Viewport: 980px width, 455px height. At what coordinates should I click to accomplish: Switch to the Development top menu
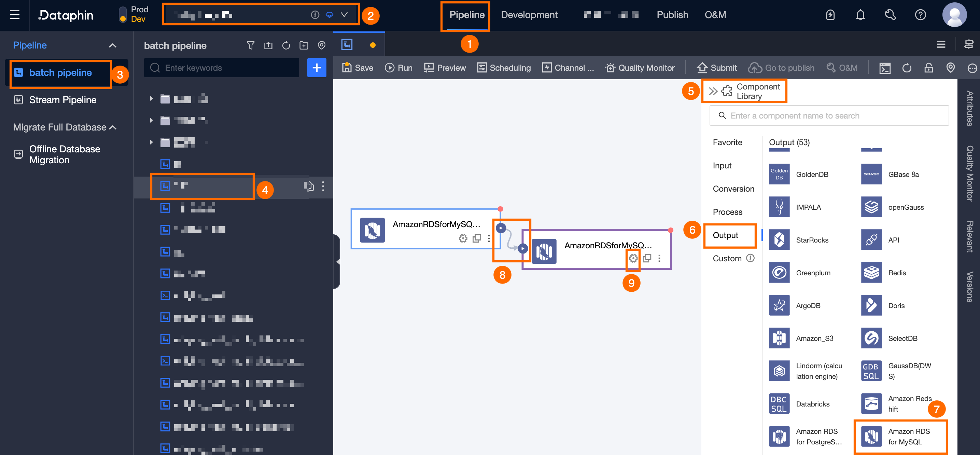click(529, 15)
